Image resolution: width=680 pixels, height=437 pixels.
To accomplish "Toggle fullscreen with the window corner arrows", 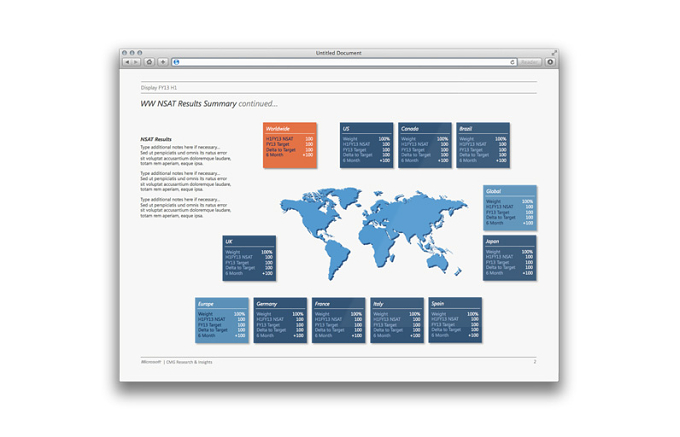I will (554, 52).
